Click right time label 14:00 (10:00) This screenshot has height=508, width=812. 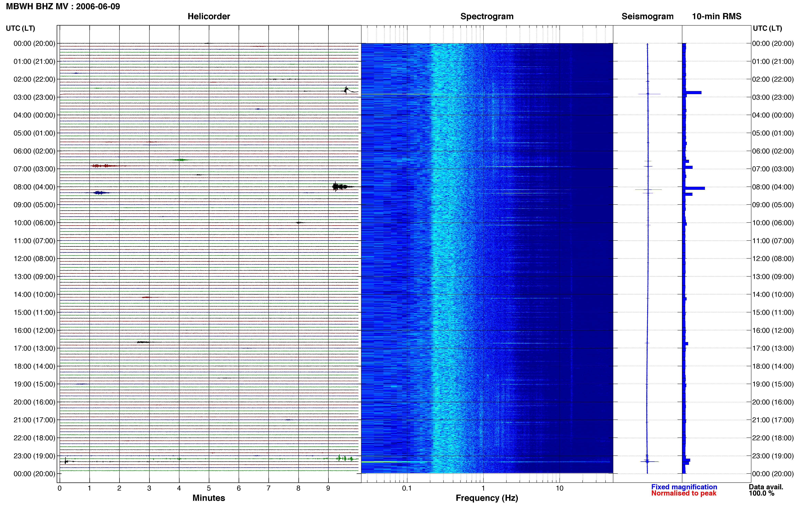tap(773, 295)
